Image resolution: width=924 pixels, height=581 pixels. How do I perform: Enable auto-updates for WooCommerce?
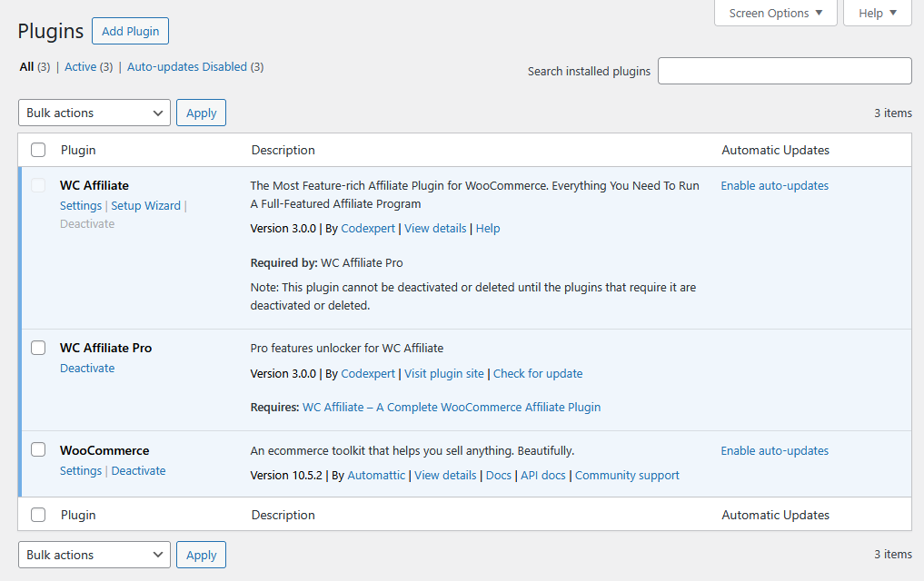pos(774,451)
